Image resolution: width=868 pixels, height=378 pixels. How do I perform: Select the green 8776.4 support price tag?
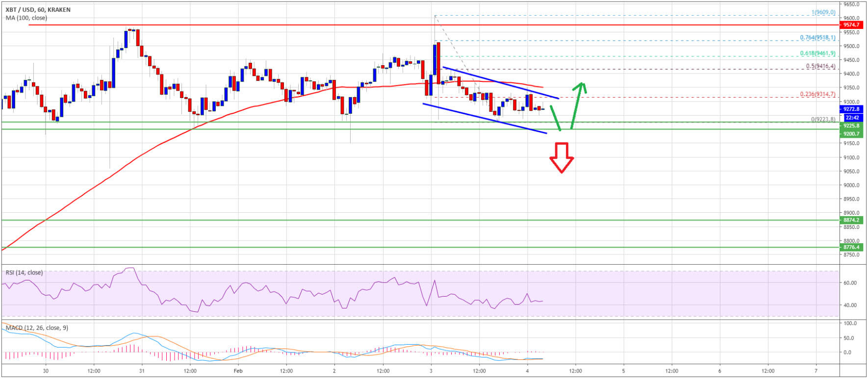click(x=851, y=248)
